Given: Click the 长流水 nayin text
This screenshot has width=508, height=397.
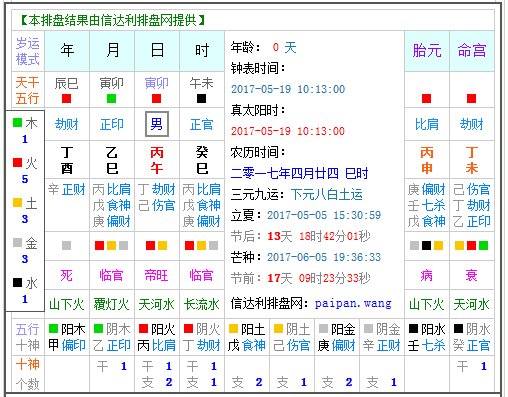Looking at the screenshot, I should point(201,304).
